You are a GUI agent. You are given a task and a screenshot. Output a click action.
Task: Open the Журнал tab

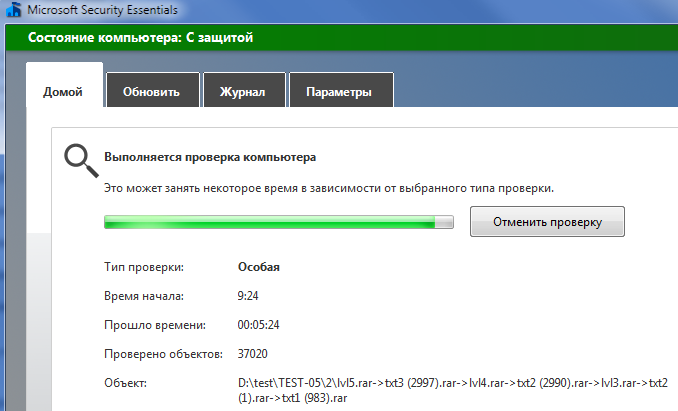click(x=244, y=90)
